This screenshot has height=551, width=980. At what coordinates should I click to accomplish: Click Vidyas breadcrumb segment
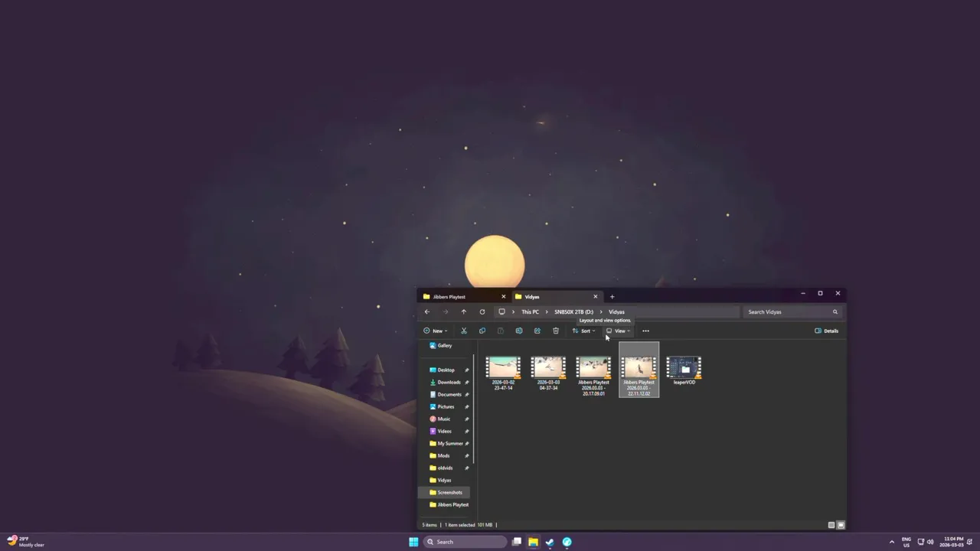(x=616, y=311)
